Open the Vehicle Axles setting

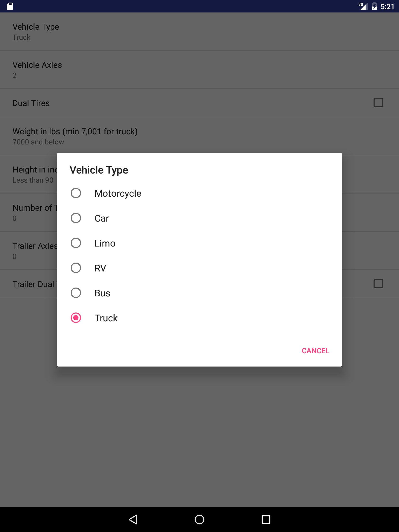point(199,70)
